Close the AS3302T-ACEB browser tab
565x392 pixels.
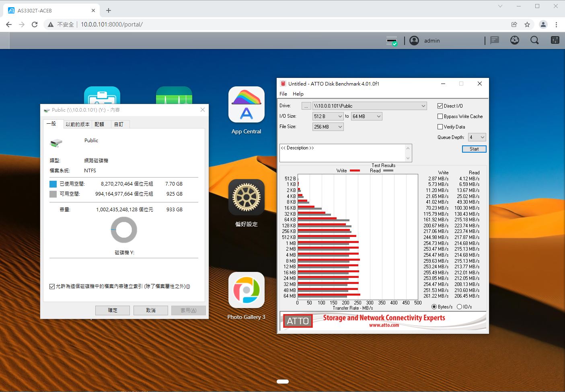93,10
